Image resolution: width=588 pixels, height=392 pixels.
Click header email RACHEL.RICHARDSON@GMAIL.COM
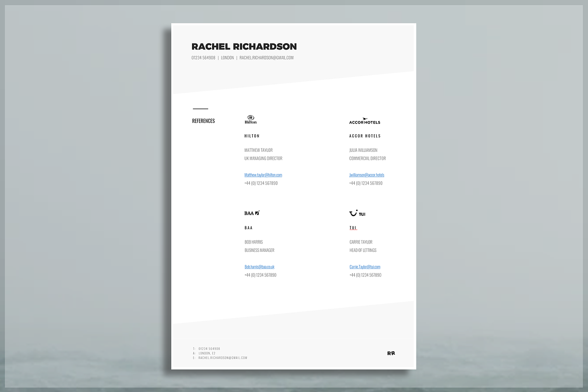(x=267, y=58)
